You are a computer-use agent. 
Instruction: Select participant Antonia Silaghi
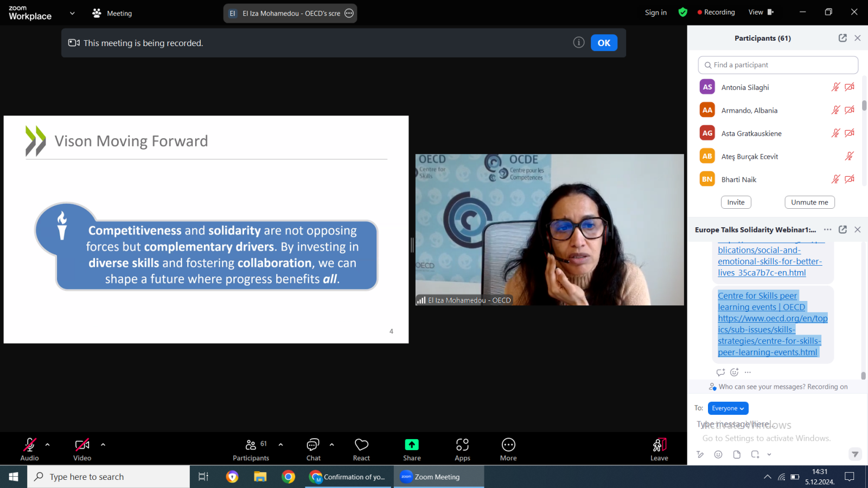778,87
